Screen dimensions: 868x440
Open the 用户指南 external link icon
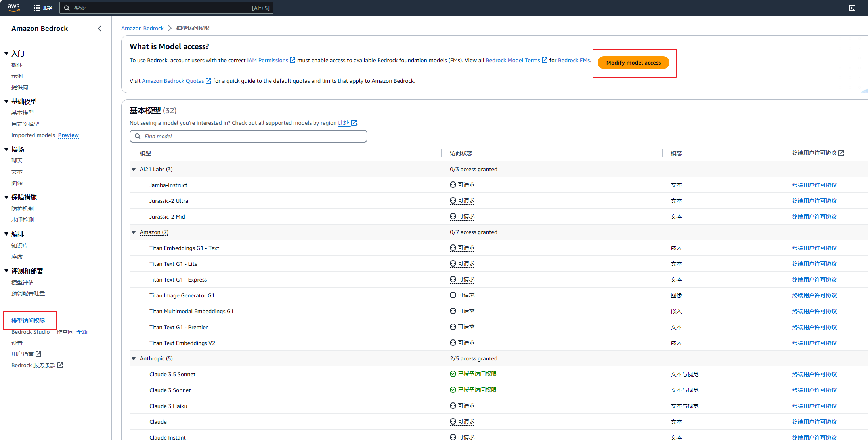[x=38, y=354]
